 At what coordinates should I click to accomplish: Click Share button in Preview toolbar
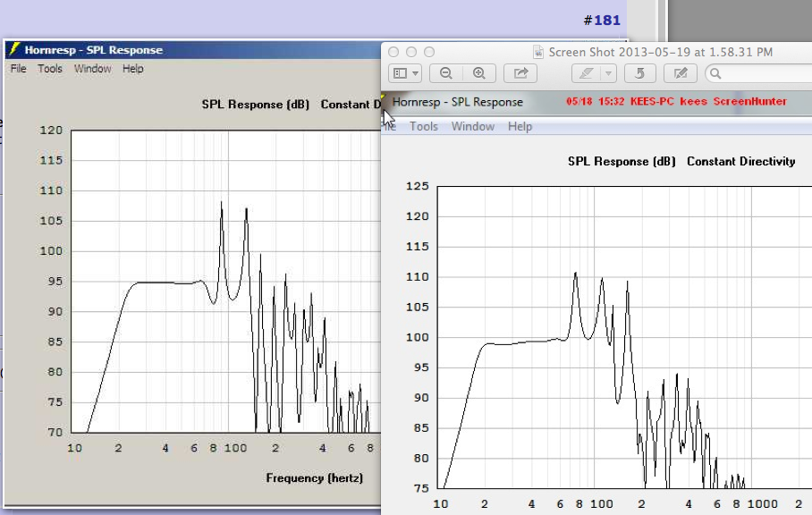click(x=520, y=73)
